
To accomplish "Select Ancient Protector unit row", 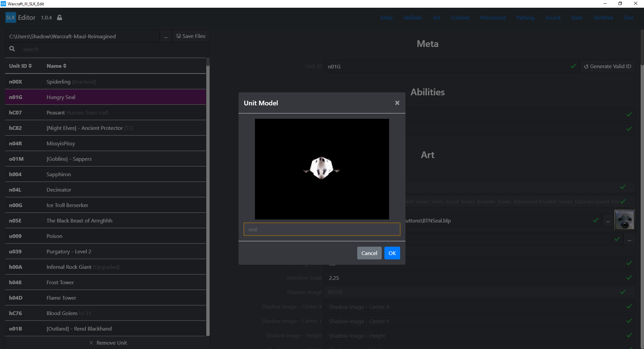I will tap(106, 128).
